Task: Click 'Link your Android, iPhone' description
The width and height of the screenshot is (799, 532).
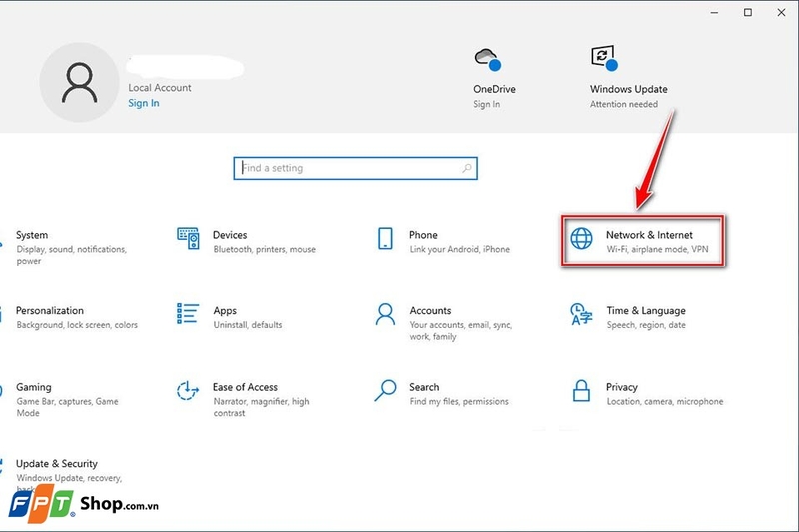Action: coord(460,249)
